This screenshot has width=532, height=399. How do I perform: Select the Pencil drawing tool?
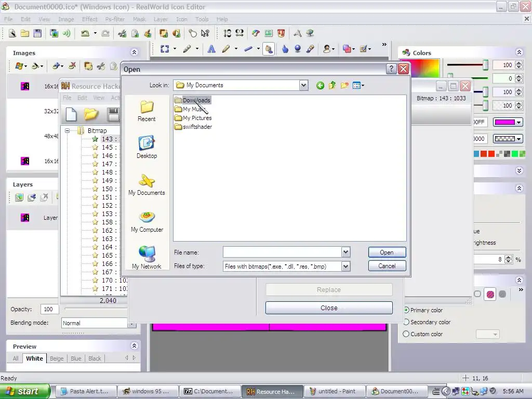coord(226,49)
